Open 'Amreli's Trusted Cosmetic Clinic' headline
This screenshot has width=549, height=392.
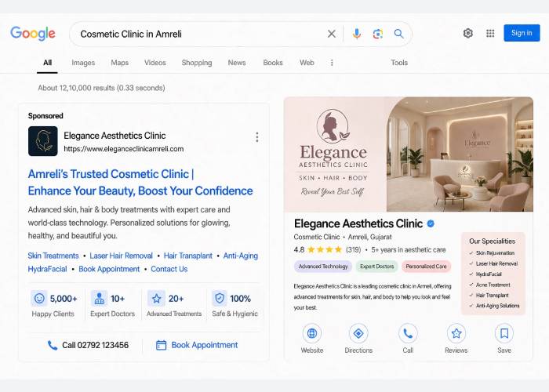pos(140,183)
